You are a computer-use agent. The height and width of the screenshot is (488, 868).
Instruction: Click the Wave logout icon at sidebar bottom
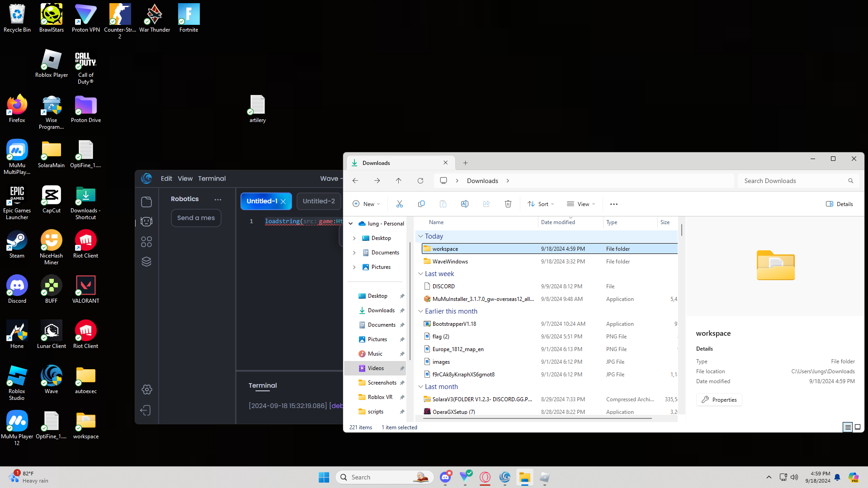pos(146,410)
